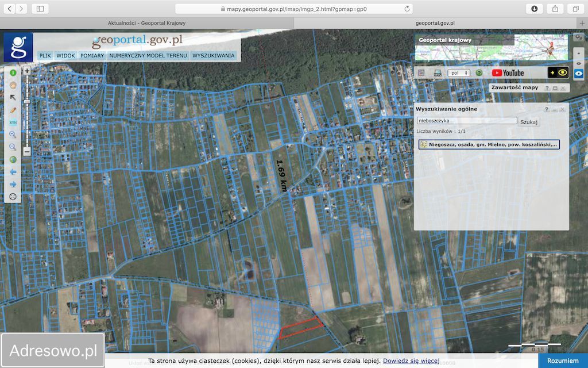Open the NUMERYCZNY MODEL TERENU menu
Screen dimensions: 588x368
tap(148, 56)
